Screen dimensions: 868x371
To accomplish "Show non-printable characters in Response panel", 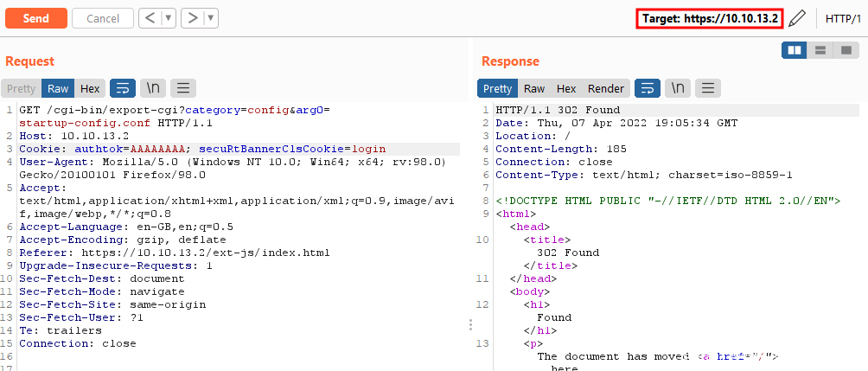I will pos(678,88).
